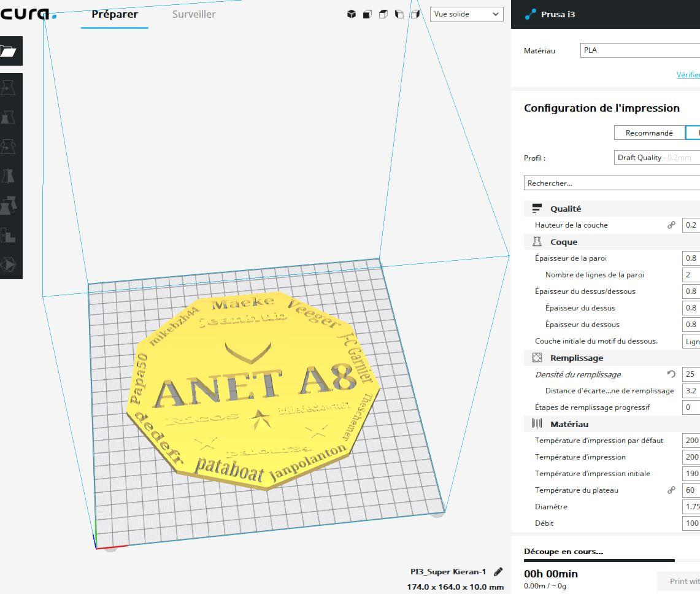The image size is (700, 594).
Task: Select the Mirror tool in sidebar
Action: tap(9, 176)
